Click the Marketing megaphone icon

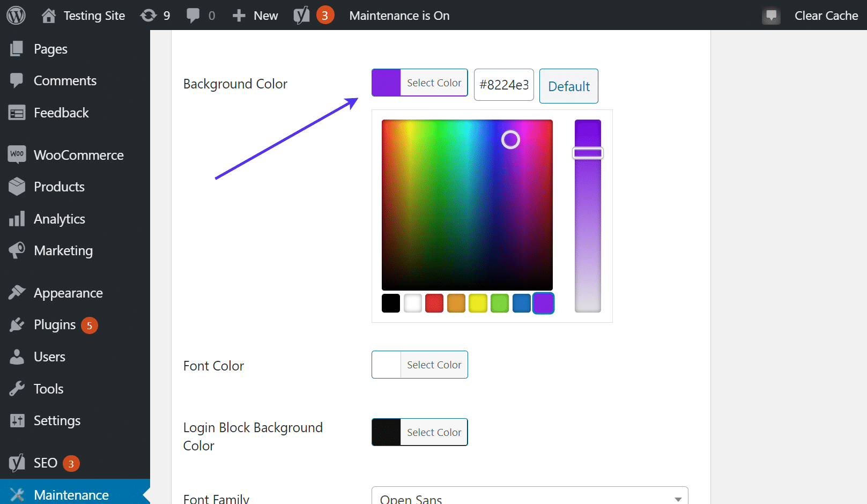(x=17, y=250)
